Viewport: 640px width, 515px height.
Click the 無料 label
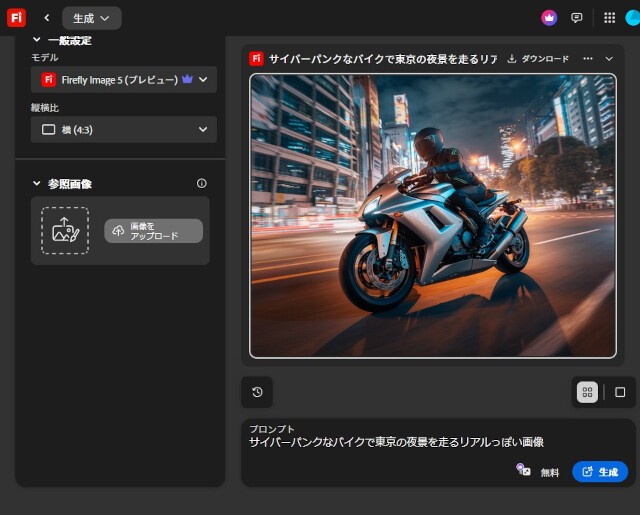(549, 473)
